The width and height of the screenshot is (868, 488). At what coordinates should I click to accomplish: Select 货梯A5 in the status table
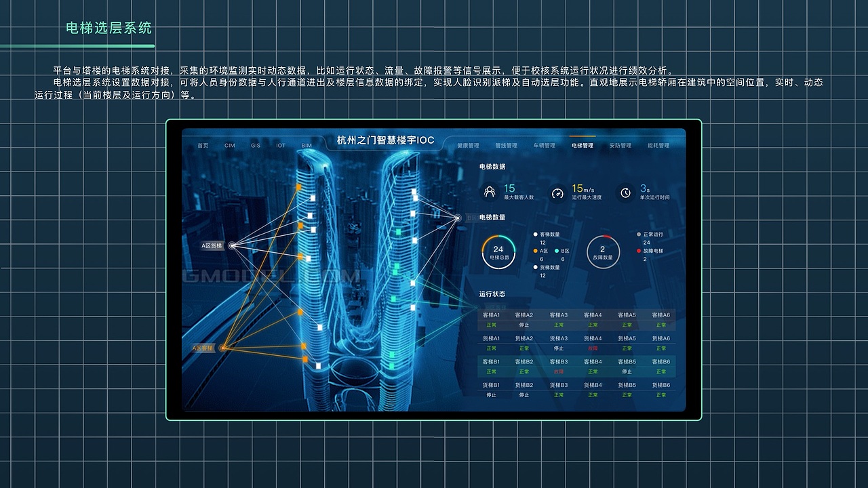(x=627, y=338)
